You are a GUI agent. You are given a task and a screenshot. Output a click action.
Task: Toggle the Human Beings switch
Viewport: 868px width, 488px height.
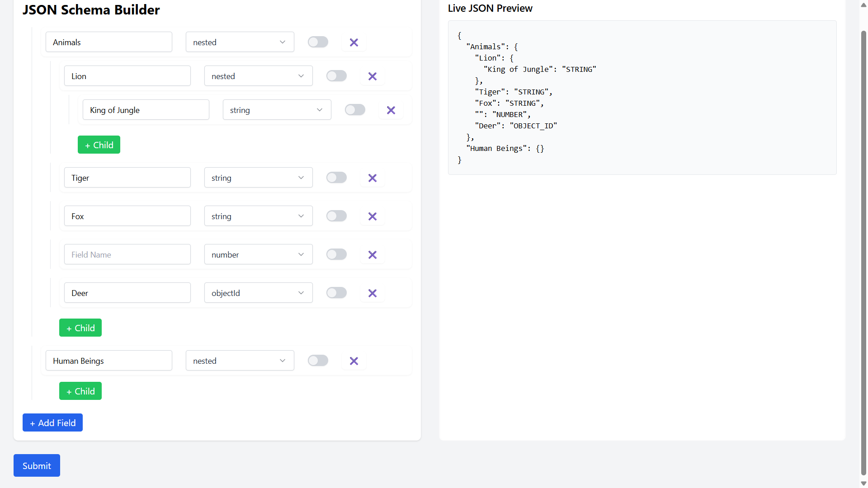318,361
